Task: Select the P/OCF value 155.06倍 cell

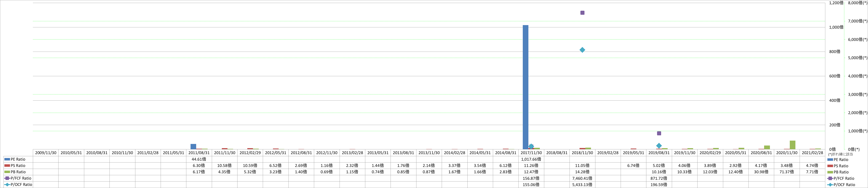Action: 531,185
